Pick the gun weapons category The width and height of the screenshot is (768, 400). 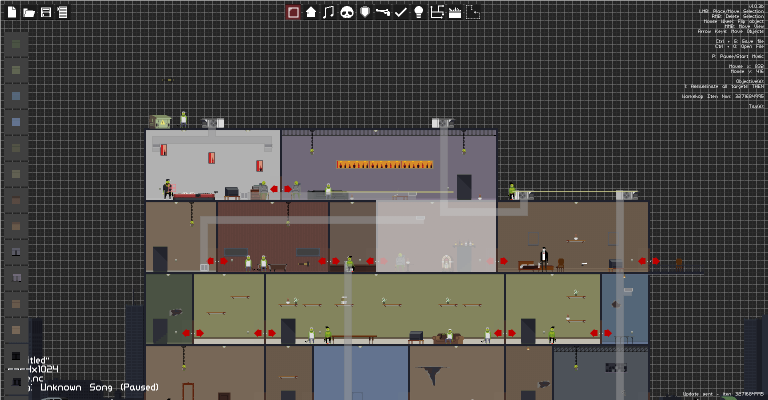click(x=383, y=12)
